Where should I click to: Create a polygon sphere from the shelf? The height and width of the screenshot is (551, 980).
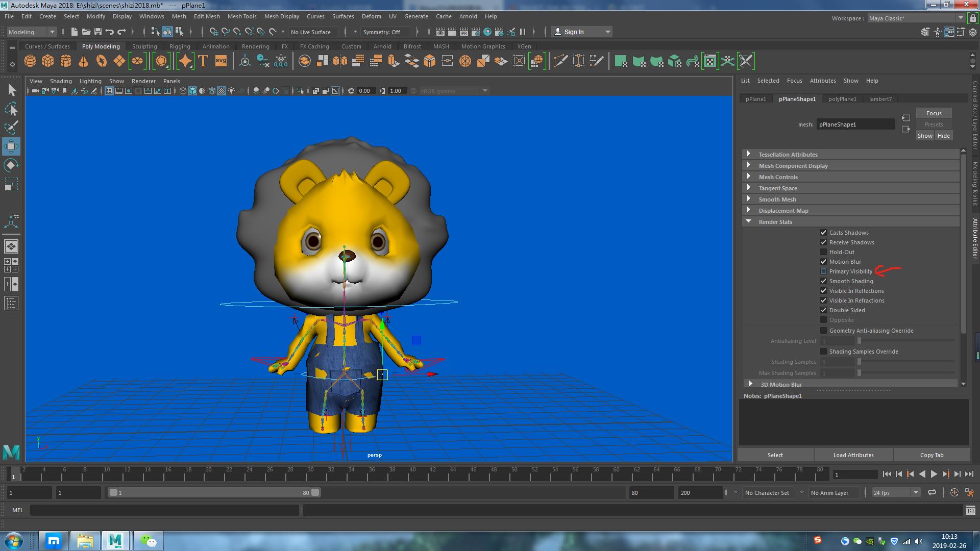(x=30, y=61)
